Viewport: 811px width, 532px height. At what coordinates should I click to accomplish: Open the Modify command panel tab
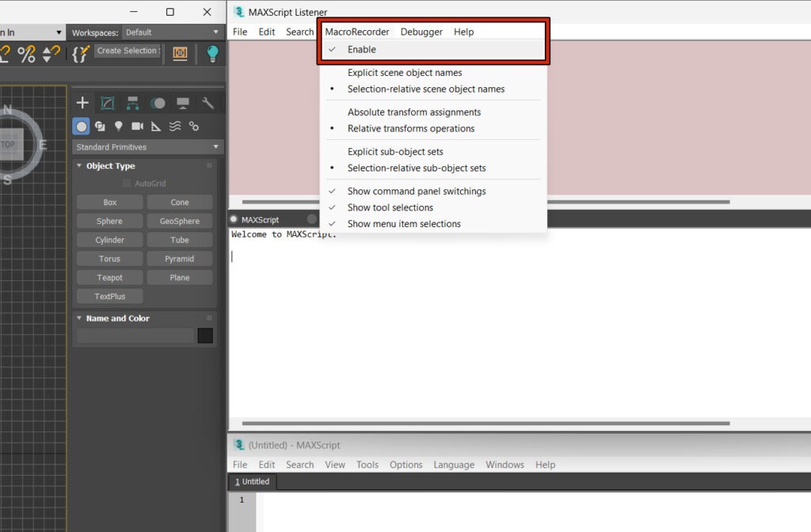click(108, 103)
